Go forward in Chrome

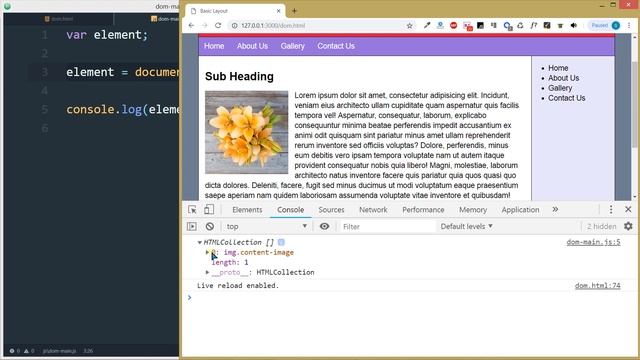(204, 25)
